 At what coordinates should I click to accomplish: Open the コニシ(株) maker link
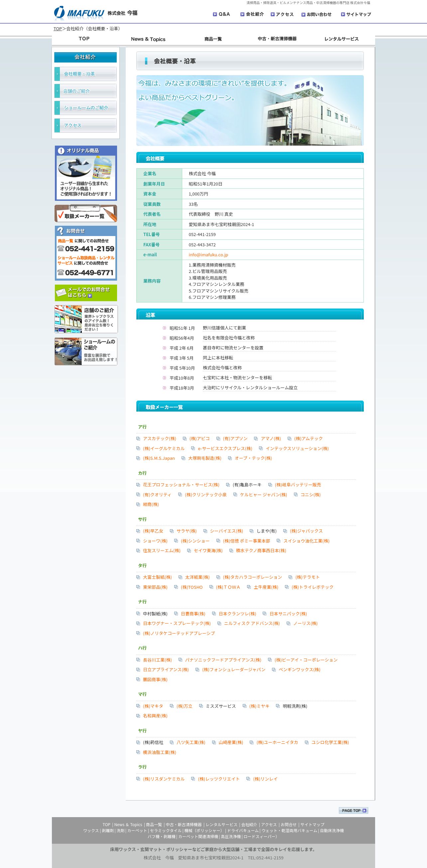coord(310,495)
